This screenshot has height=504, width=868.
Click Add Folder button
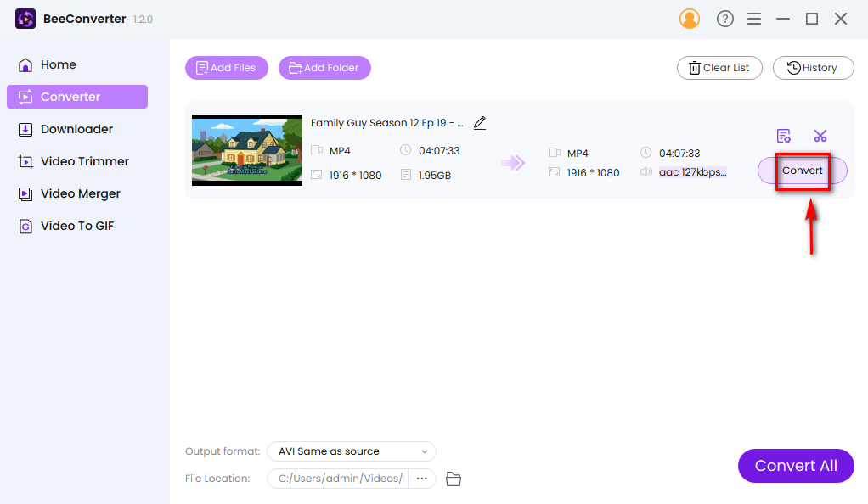tap(324, 68)
